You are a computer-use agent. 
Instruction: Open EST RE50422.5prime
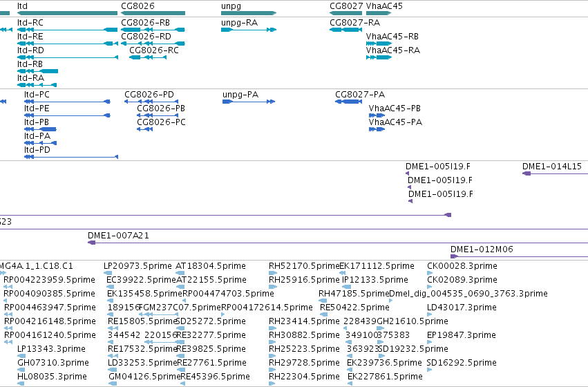pyautogui.click(x=354, y=308)
